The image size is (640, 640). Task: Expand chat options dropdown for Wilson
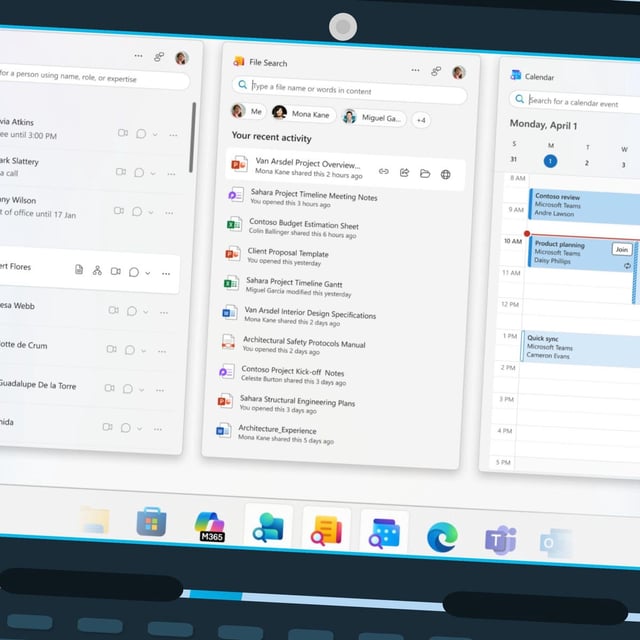click(151, 212)
